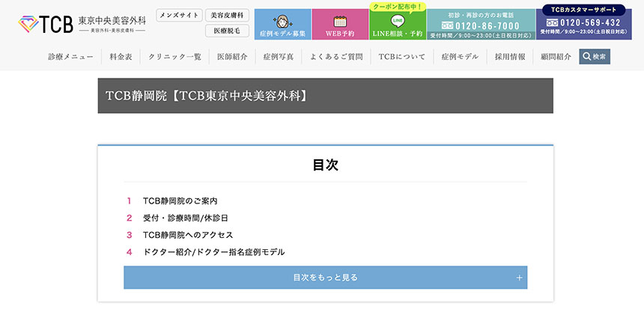The image size is (644, 309).
Task: Open the メンズサイト link
Action: 180,15
